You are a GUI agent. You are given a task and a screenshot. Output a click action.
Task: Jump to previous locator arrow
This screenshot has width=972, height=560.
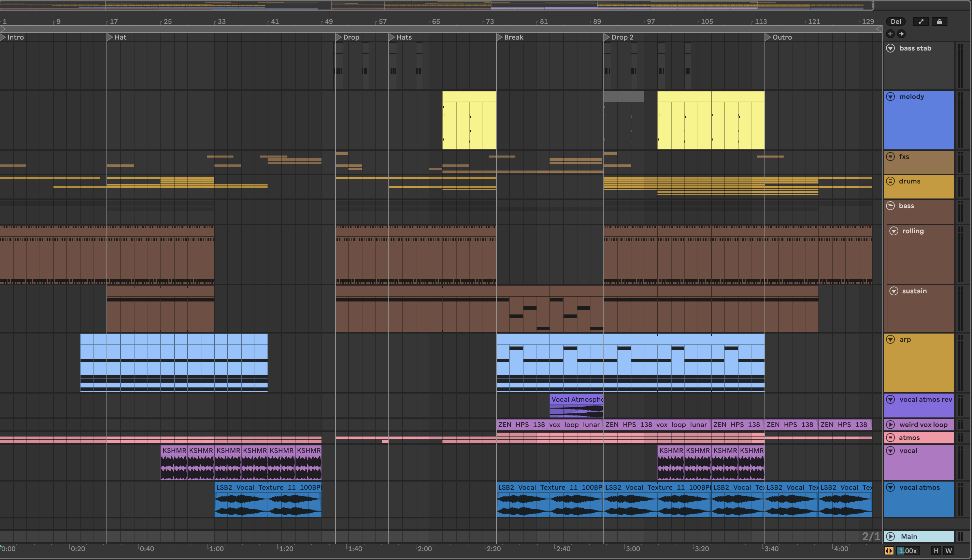[890, 34]
